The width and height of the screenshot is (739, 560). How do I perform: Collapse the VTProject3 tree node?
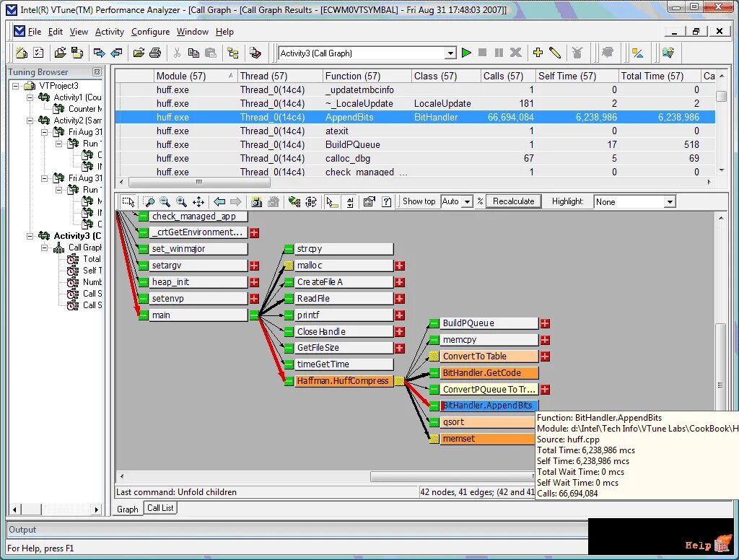pos(16,86)
